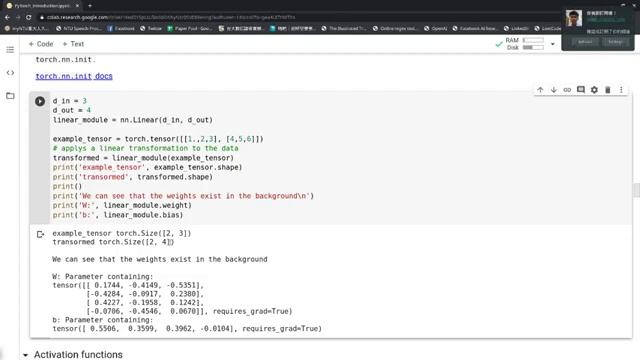Image resolution: width=640 pixels, height=360 pixels.
Task: Click the right button in the notification popup
Action: tap(615, 42)
